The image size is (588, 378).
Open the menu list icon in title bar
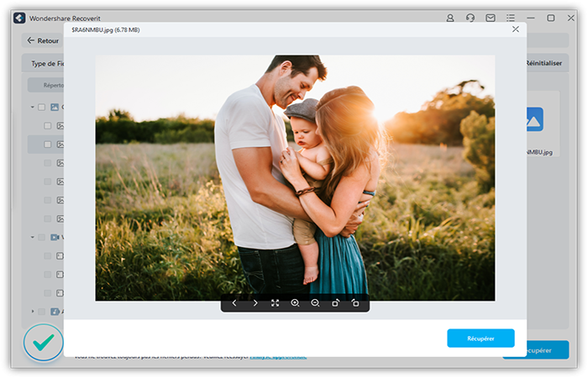coord(511,18)
